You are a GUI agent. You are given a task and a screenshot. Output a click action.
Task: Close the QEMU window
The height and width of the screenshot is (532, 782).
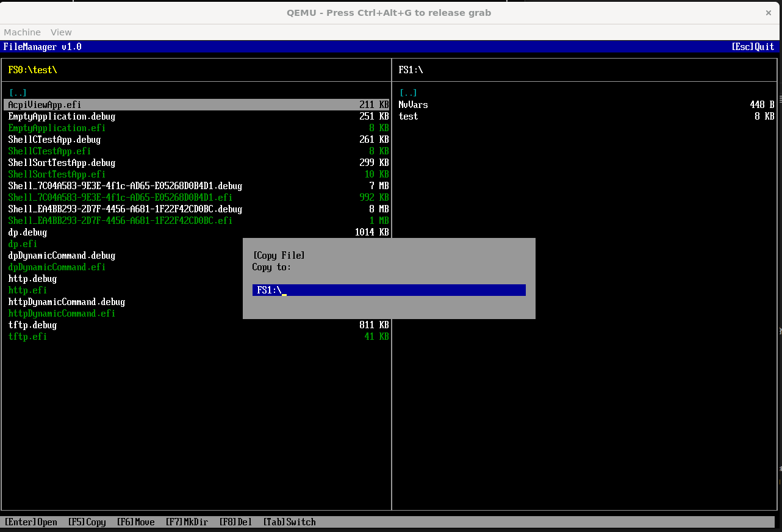pyautogui.click(x=769, y=13)
